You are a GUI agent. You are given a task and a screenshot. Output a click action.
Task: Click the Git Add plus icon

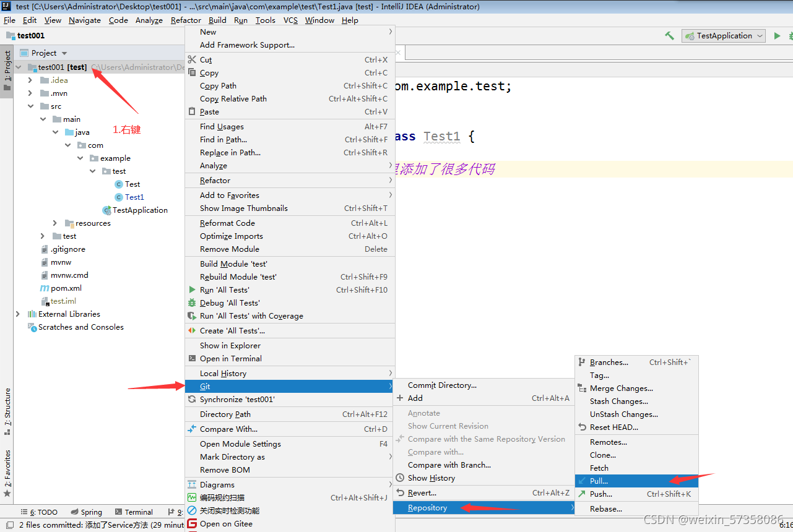pos(400,398)
